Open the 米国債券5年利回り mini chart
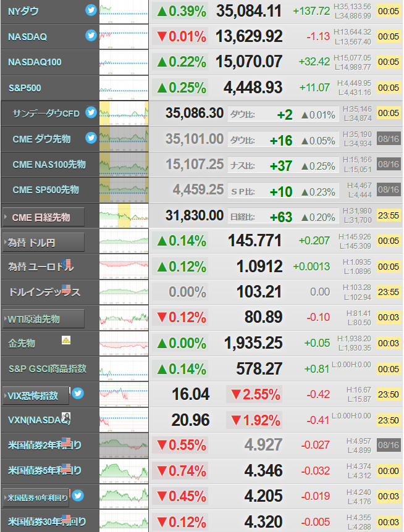The width and height of the screenshot is (404, 532). point(124,472)
